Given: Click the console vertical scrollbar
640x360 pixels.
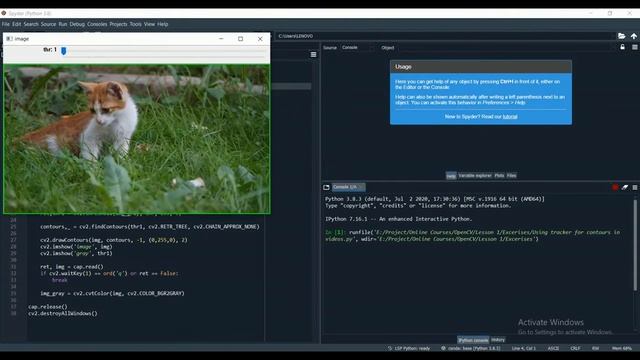Looking at the screenshot, I should click(635, 245).
